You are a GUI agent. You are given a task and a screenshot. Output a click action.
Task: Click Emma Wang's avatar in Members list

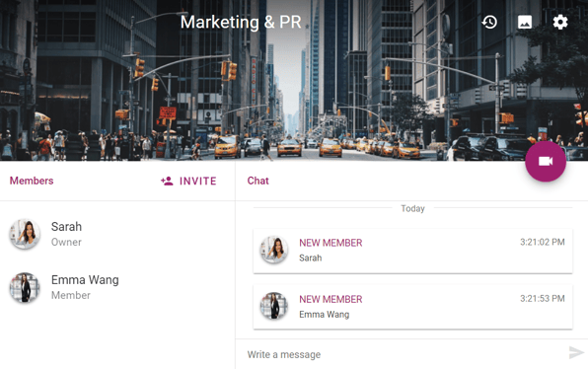pyautogui.click(x=25, y=287)
